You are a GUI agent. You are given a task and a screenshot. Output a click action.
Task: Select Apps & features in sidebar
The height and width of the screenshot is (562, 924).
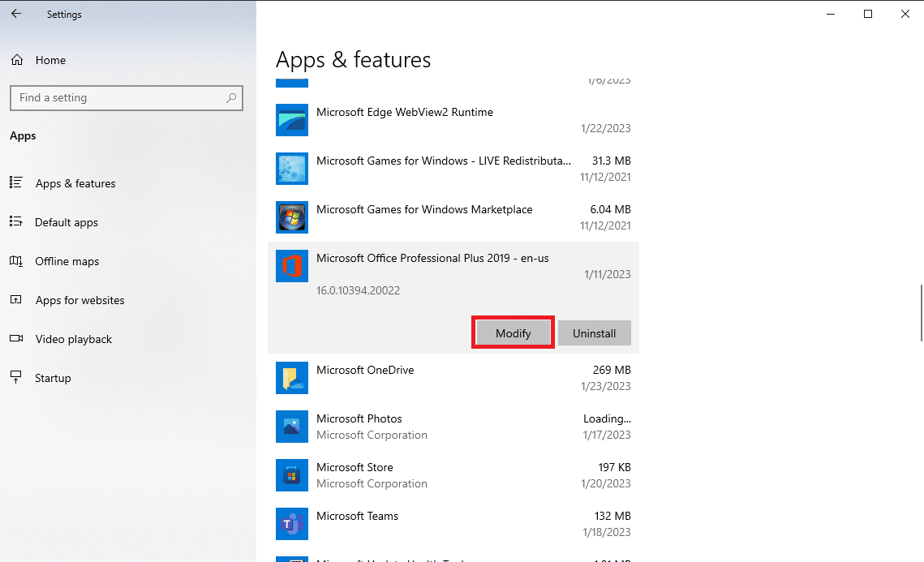tap(75, 183)
